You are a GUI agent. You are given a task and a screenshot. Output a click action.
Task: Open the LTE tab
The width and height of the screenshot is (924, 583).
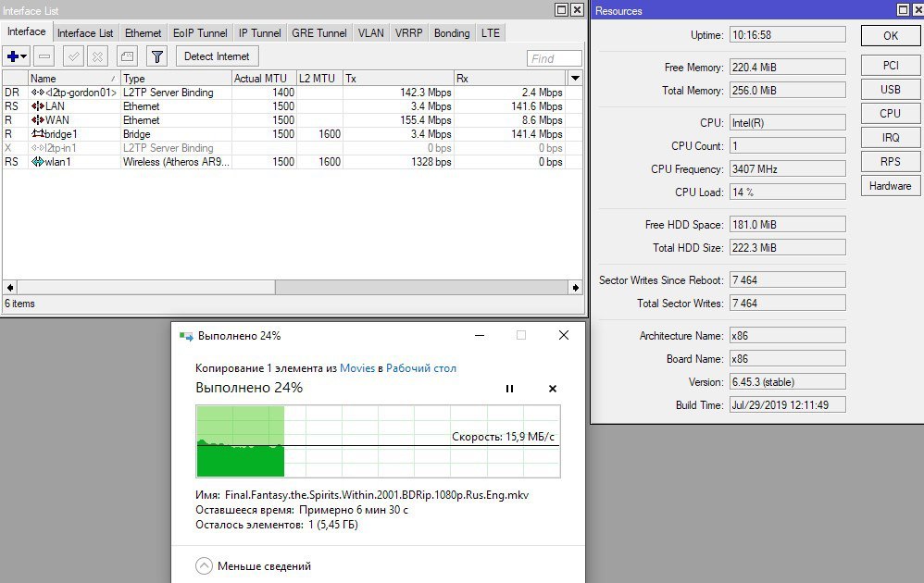point(491,33)
